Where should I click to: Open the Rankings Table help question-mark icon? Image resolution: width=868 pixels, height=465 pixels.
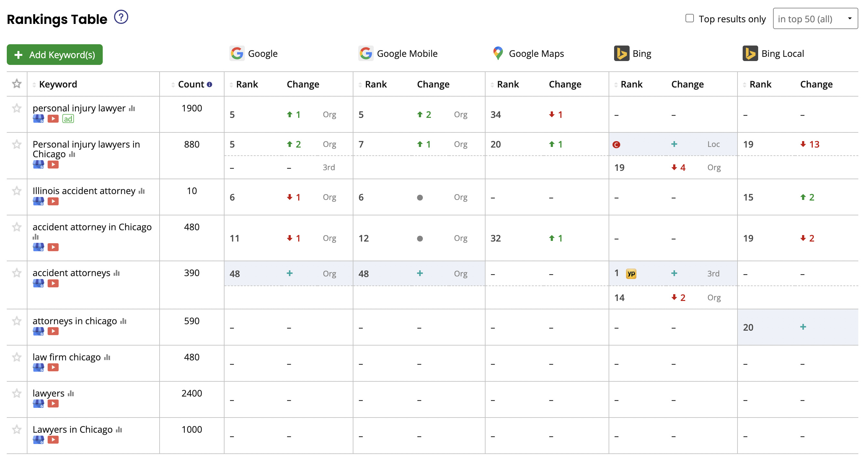pyautogui.click(x=121, y=17)
